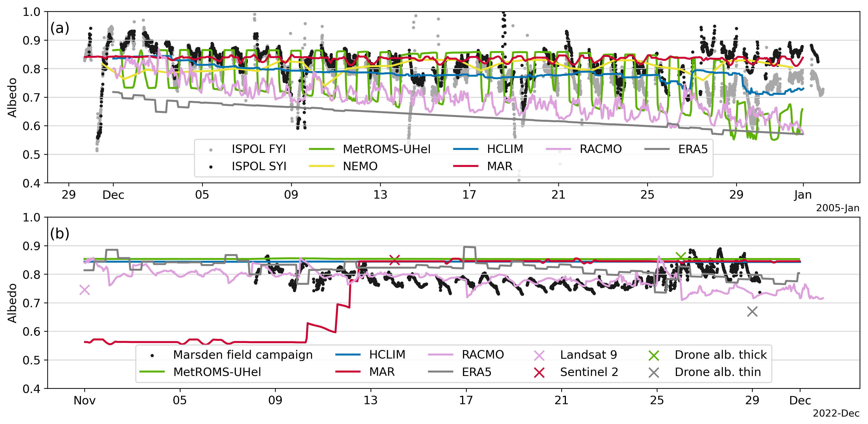This screenshot has height=424, width=868.
Task: Click the gray drone thin albedo marker
Action: click(752, 312)
